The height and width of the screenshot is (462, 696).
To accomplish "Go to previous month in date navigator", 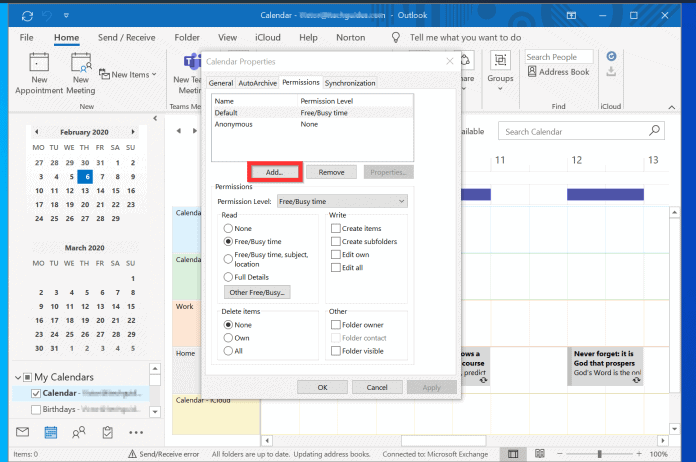I will click(x=36, y=132).
